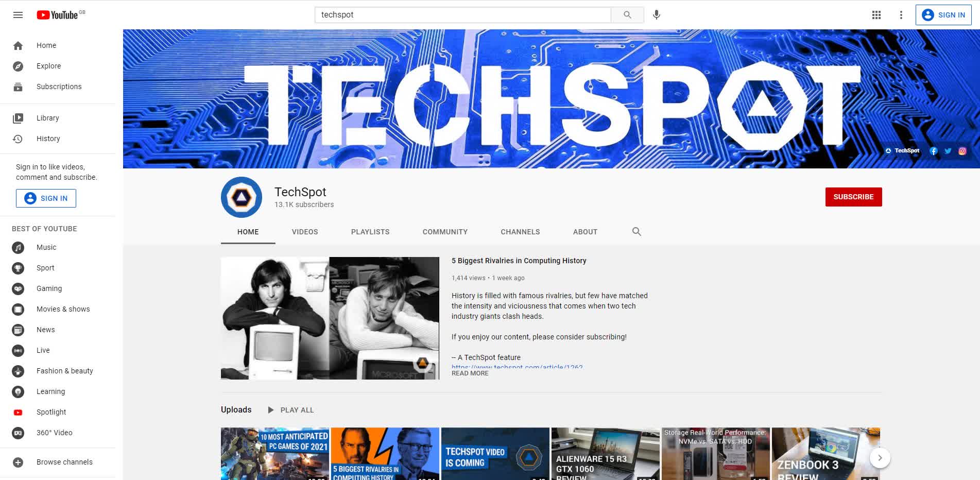The width and height of the screenshot is (980, 480).
Task: Click the red SUBSCRIBE button
Action: [853, 197]
